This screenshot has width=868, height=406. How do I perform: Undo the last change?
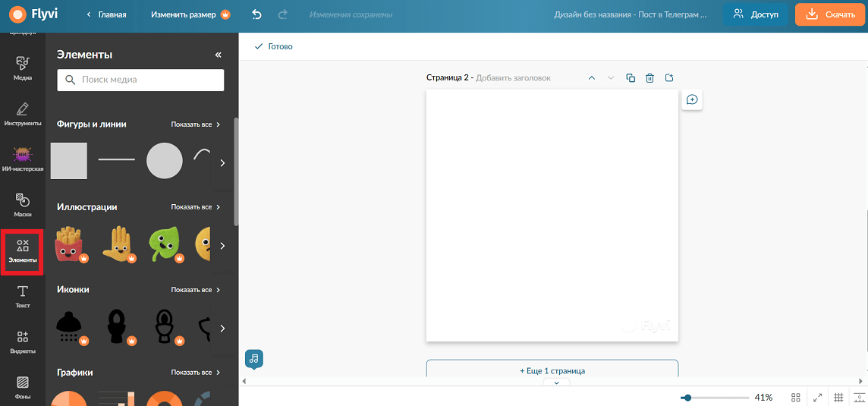256,15
